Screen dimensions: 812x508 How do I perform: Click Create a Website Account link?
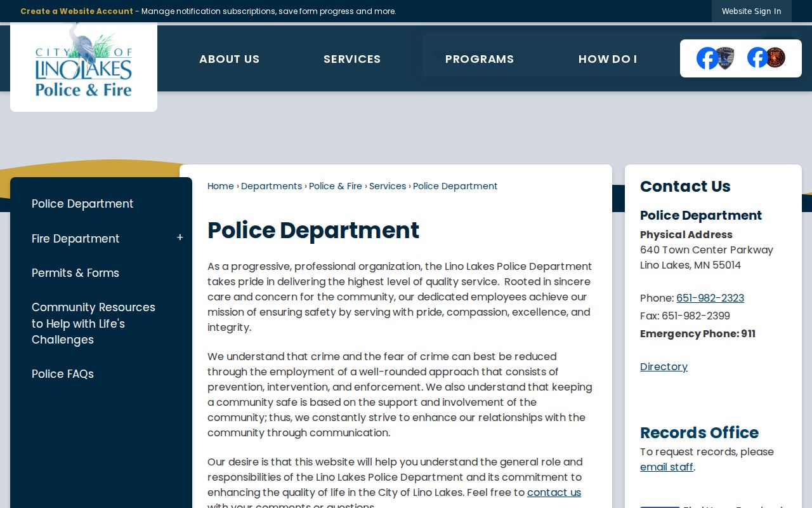[x=77, y=11]
